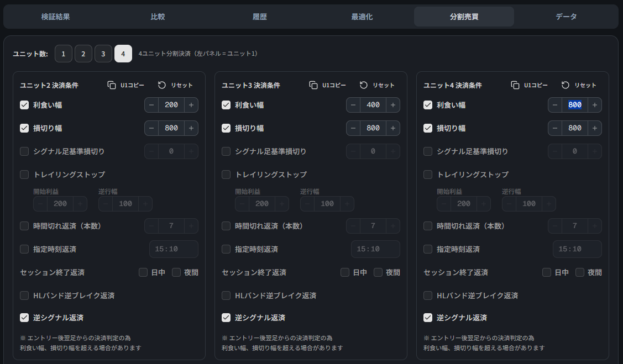Click the reset arrow icon in ユニット3 決済条件
623x364 pixels.
click(x=364, y=86)
